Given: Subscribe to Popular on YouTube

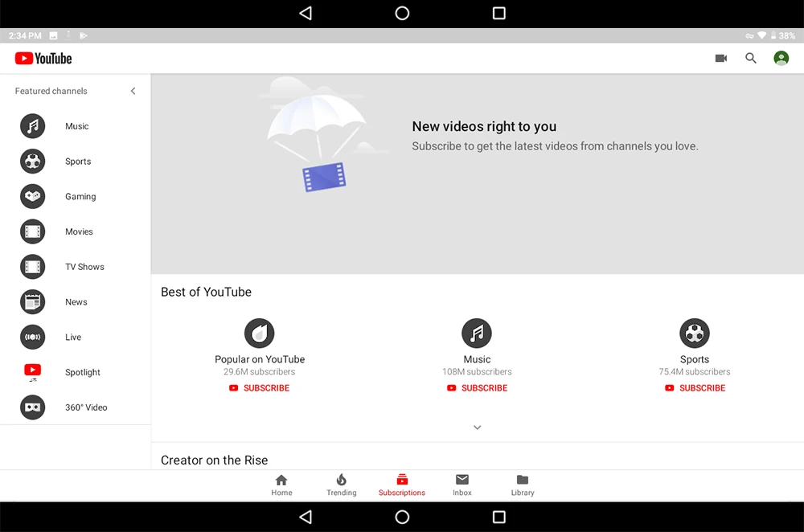Looking at the screenshot, I should [x=260, y=388].
